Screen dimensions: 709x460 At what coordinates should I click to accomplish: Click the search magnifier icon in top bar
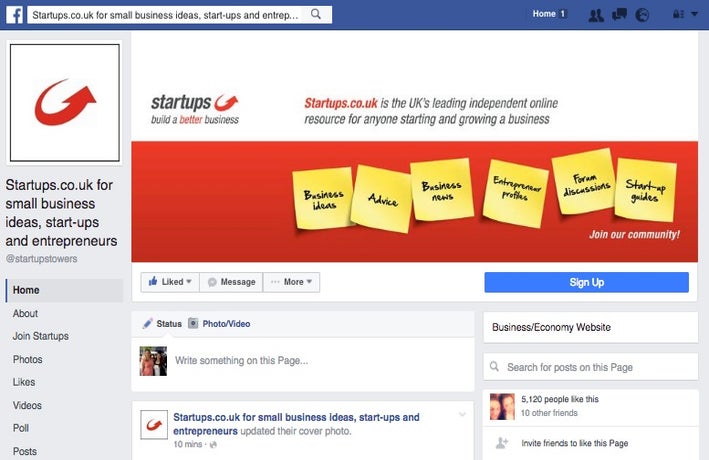(316, 14)
